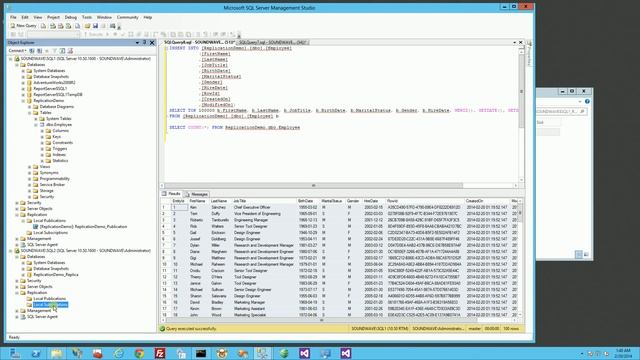The image size is (640, 360).
Task: Open the Object Explorer window position dropdown arrow
Action: pos(137,42)
